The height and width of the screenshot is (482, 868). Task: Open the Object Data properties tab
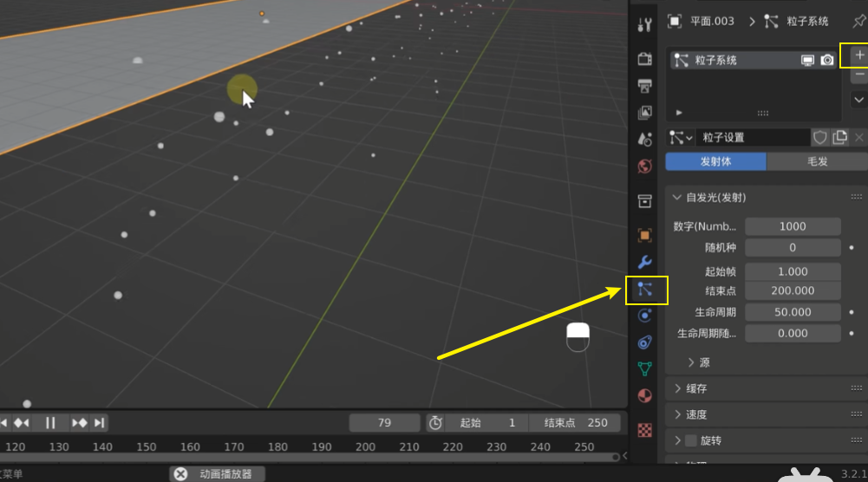coord(644,368)
